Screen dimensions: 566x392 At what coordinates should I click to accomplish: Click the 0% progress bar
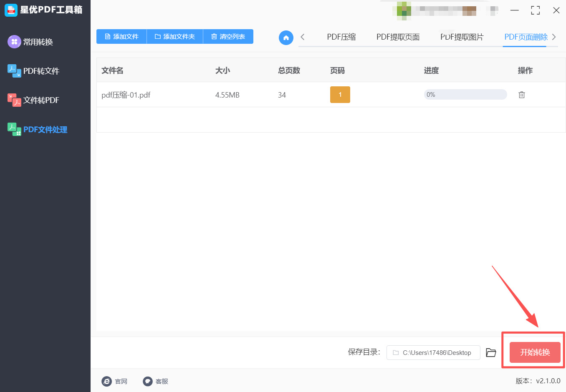point(465,94)
